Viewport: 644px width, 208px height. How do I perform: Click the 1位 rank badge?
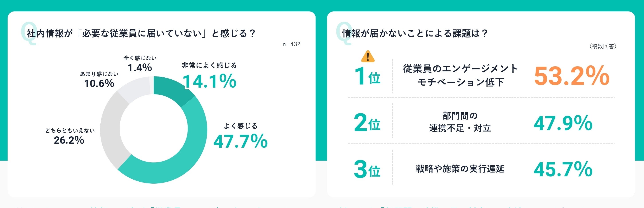(x=367, y=76)
